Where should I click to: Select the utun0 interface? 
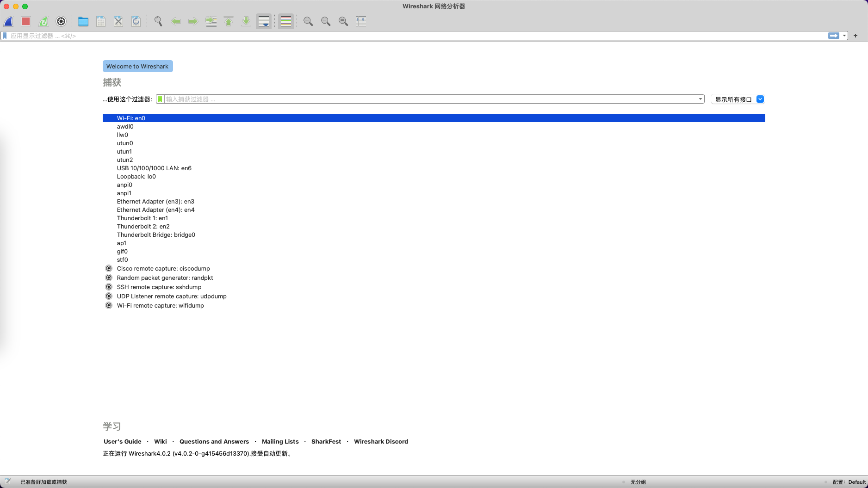point(434,143)
